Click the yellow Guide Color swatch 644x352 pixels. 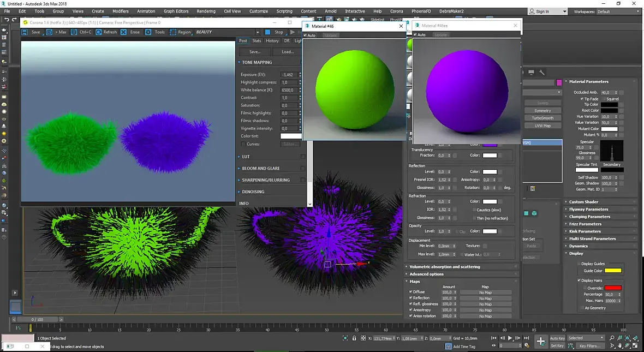pyautogui.click(x=612, y=271)
